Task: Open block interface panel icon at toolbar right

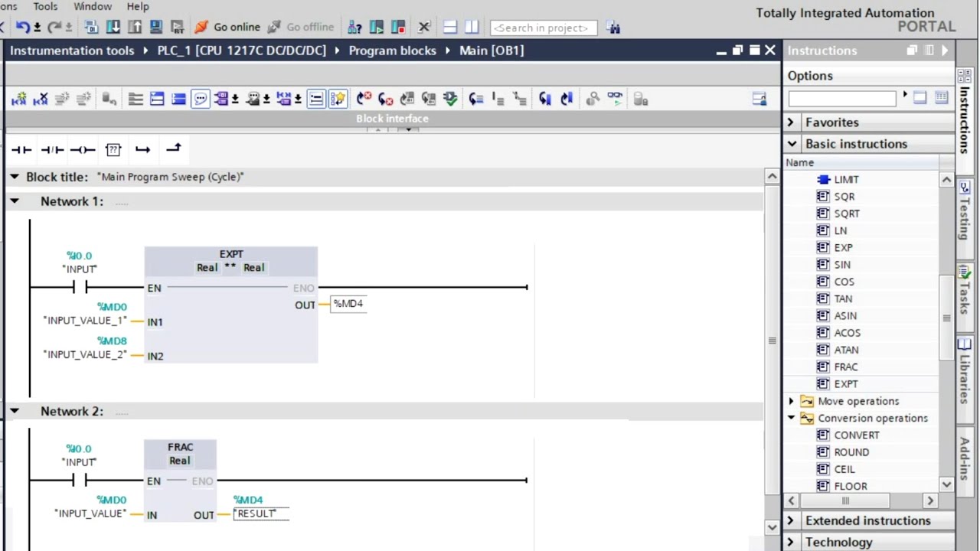Action: tap(759, 99)
